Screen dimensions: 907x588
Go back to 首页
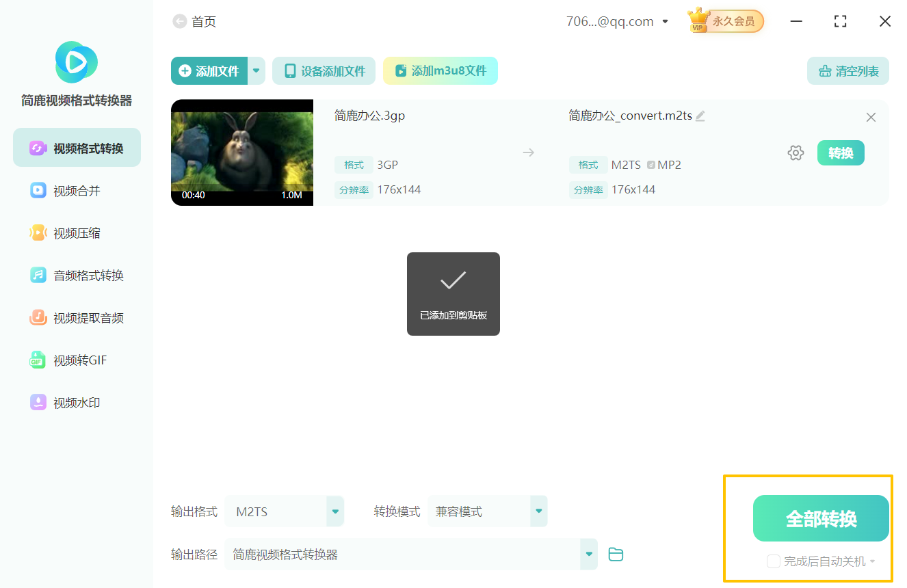[x=196, y=21]
